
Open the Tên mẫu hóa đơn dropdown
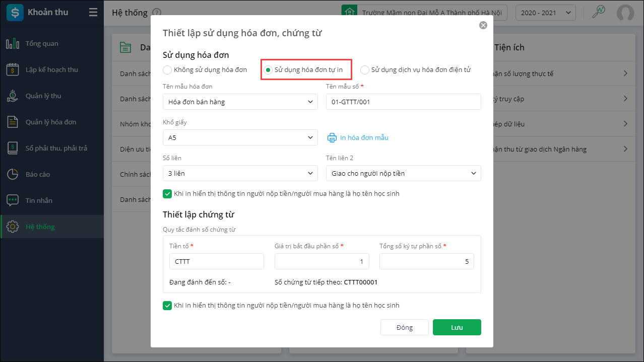[240, 102]
